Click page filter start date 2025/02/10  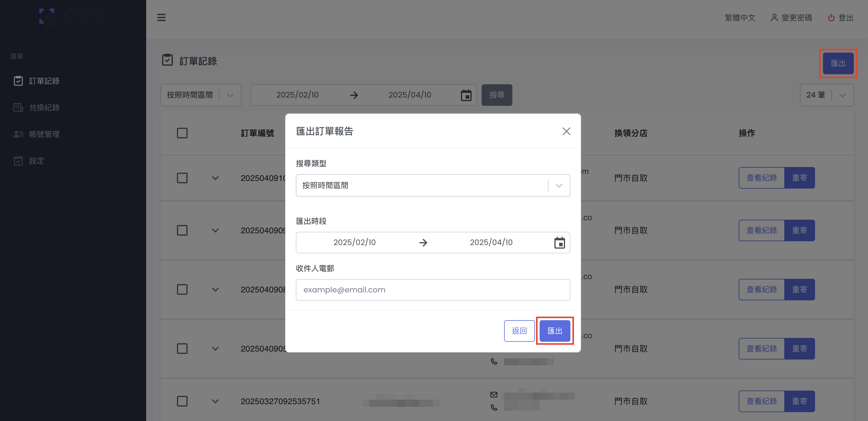pos(297,95)
